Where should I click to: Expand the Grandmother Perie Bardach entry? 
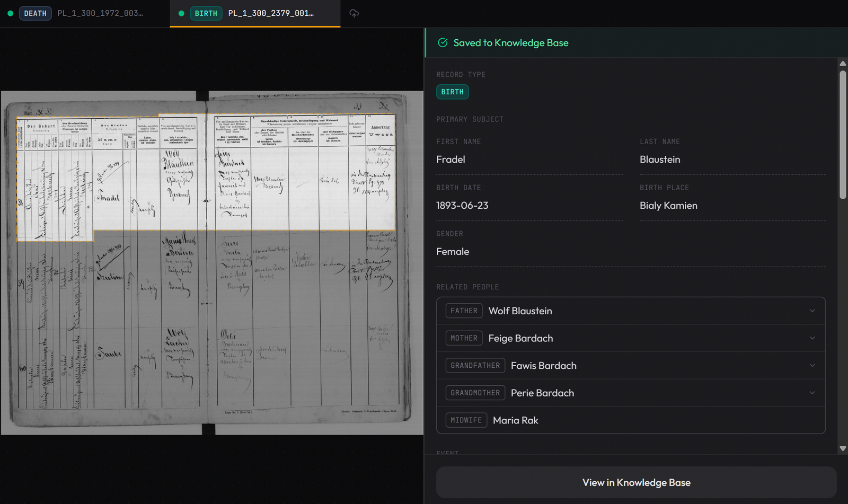point(812,393)
